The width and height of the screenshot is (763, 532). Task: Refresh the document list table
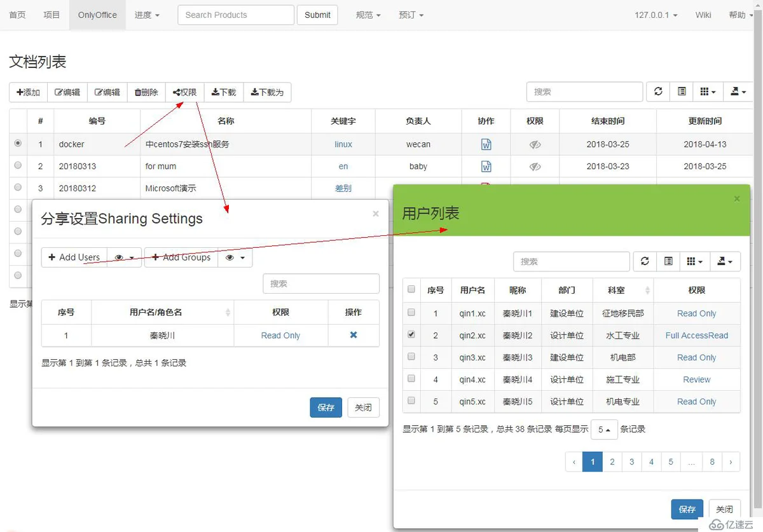658,92
